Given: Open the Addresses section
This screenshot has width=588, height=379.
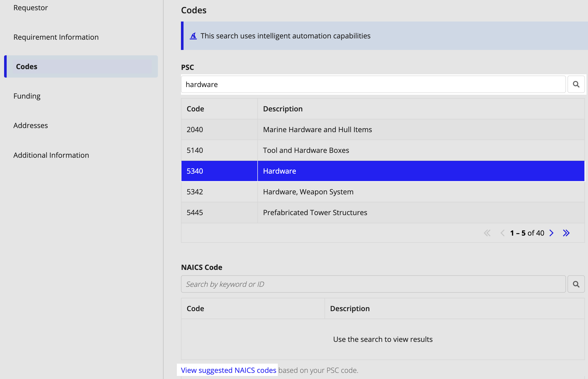Looking at the screenshot, I should click(31, 125).
